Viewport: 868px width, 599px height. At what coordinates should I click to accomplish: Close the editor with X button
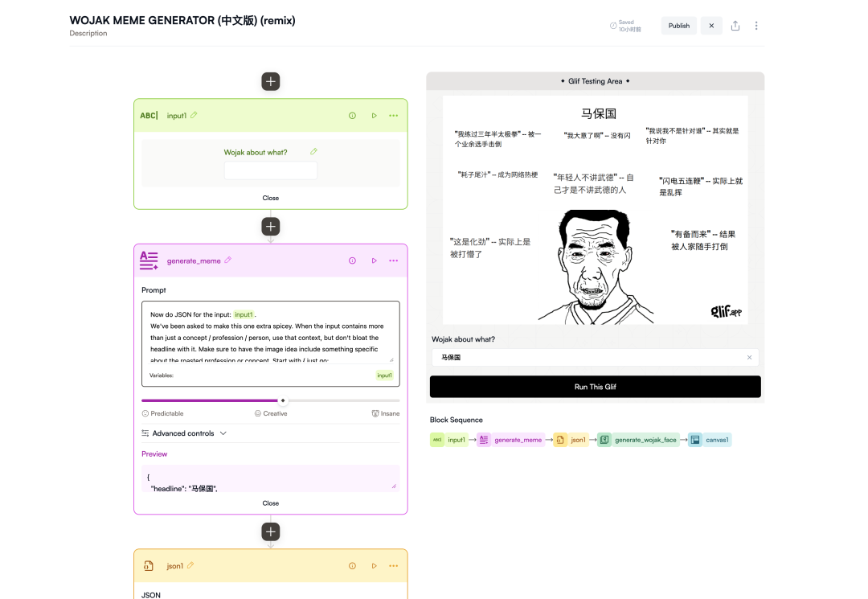click(711, 26)
